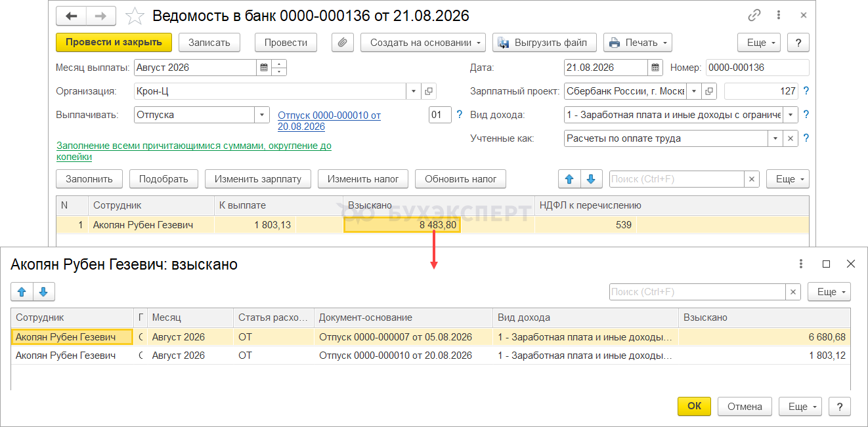Open link Отпуск 0000-000010 от 20.08.2026
868x427 pixels.
point(329,121)
